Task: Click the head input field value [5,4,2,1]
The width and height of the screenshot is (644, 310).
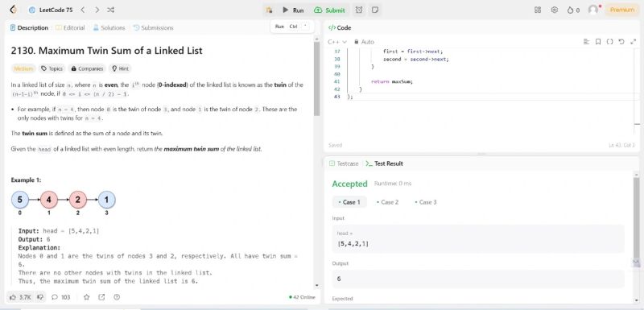Action: [x=478, y=239]
